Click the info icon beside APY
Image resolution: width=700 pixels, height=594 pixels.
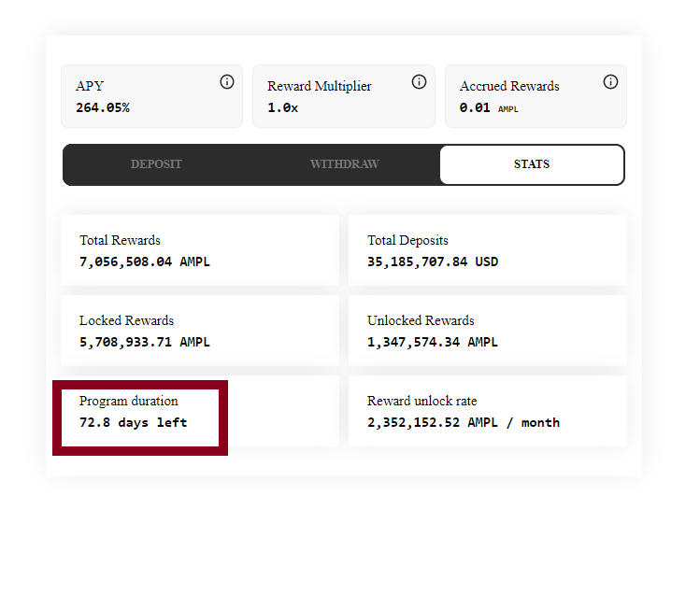(227, 82)
